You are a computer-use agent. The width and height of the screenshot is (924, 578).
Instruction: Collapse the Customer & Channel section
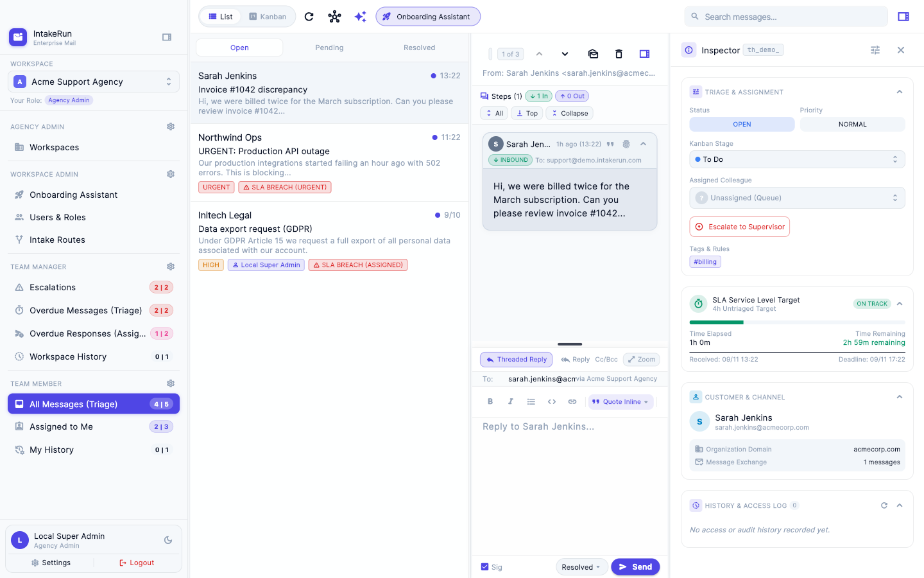(900, 397)
